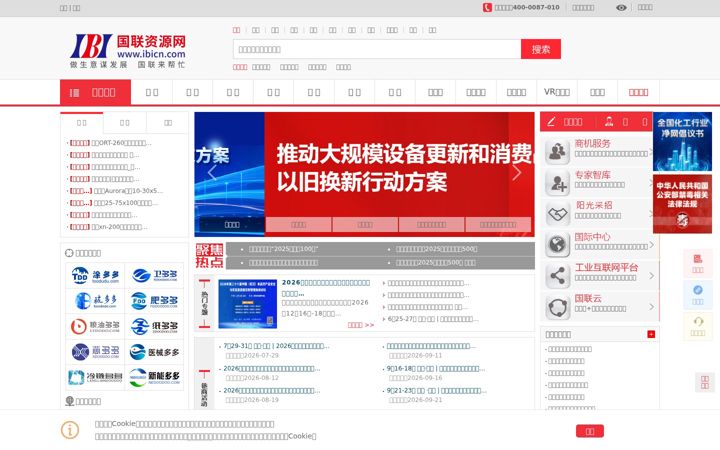Screen dimensions: 720x450
Task: Open 公安部禁毒相关法律法规 red ad banner
Action: [682, 203]
